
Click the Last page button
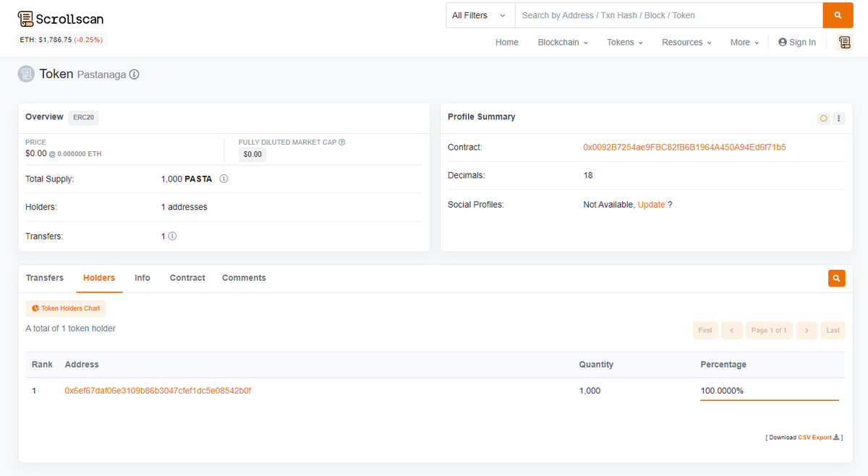coord(833,330)
